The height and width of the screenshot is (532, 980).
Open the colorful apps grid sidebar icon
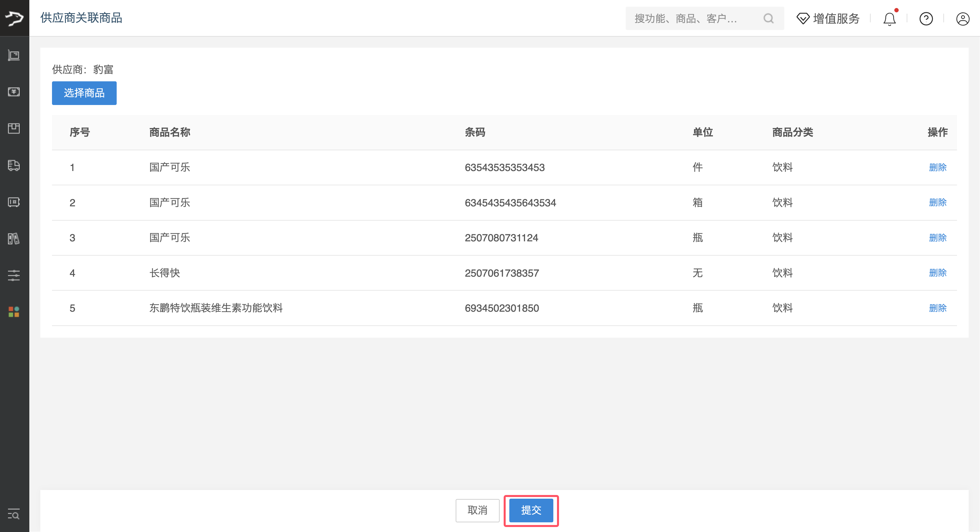14,312
